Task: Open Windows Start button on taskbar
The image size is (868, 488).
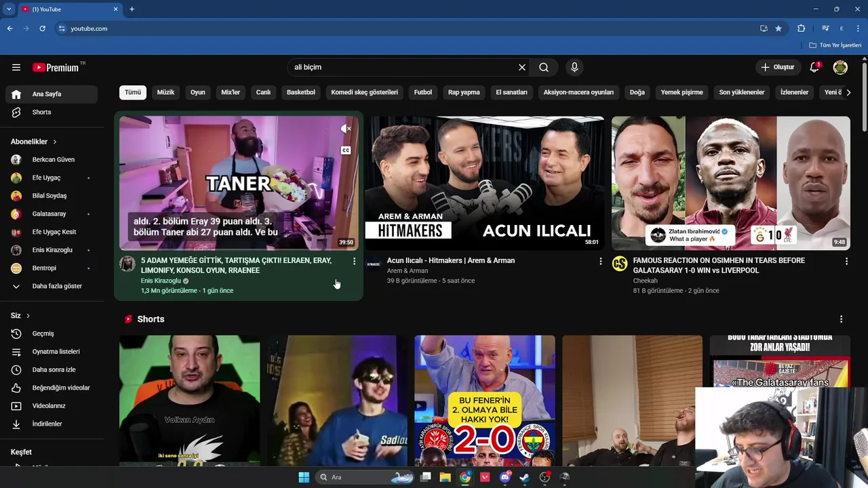Action: point(304,477)
